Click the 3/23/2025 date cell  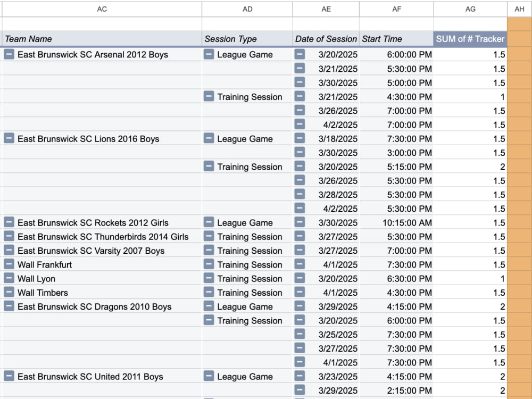point(326,376)
